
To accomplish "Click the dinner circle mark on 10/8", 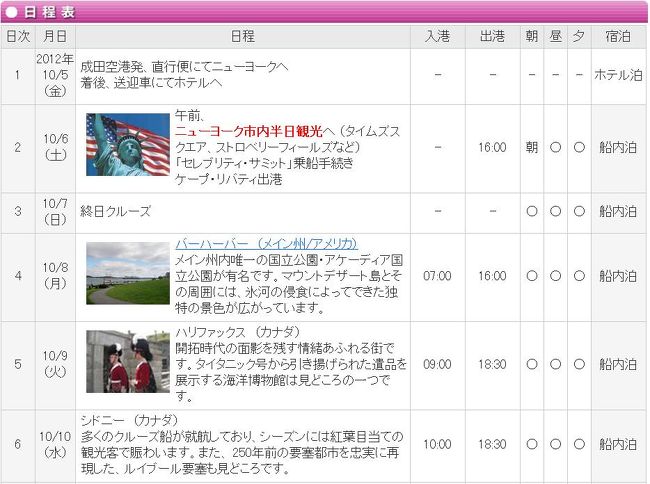I will [x=579, y=276].
